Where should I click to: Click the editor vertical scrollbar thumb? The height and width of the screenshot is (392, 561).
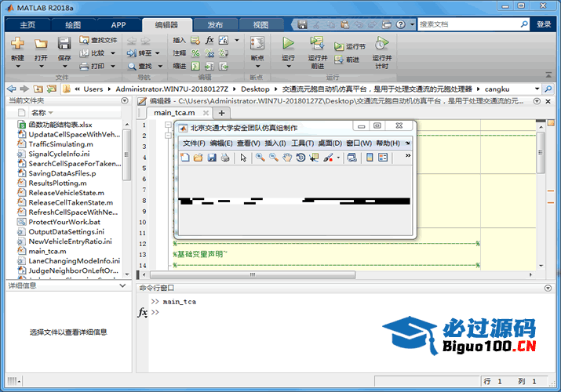[x=541, y=153]
